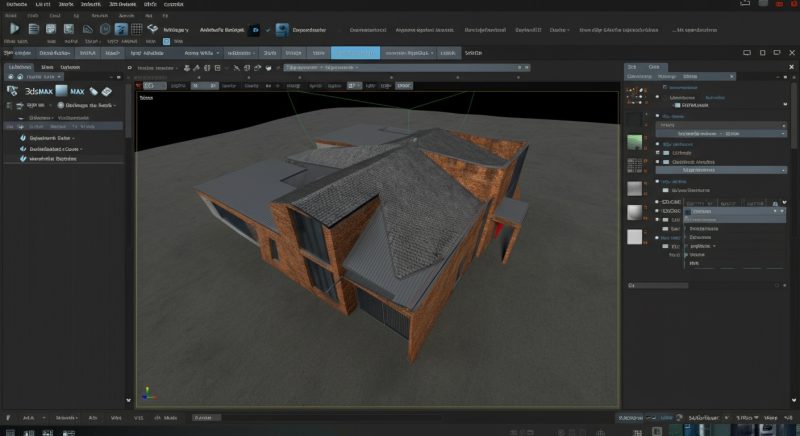Click the slider bar at right panel bottom
This screenshot has height=436, width=800.
pos(658,286)
